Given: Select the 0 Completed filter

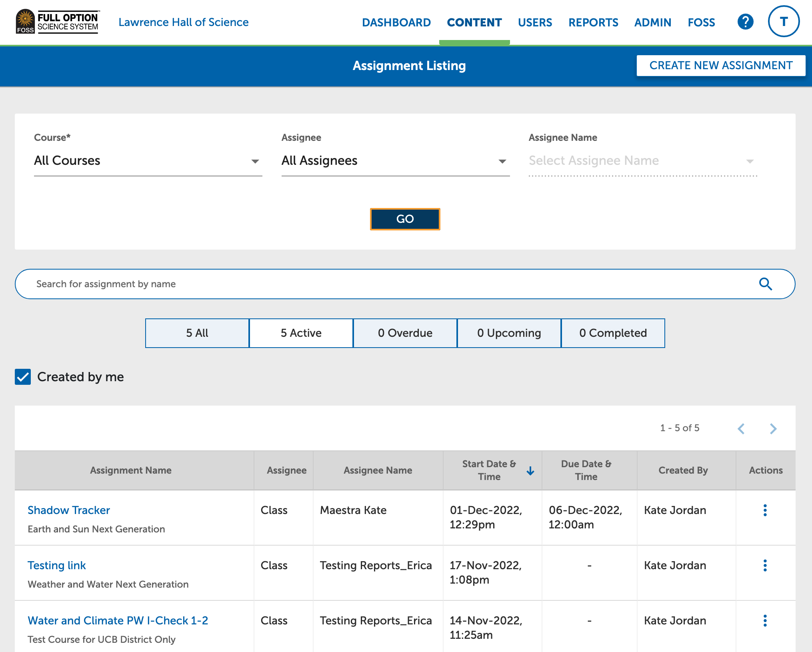Looking at the screenshot, I should 613,333.
